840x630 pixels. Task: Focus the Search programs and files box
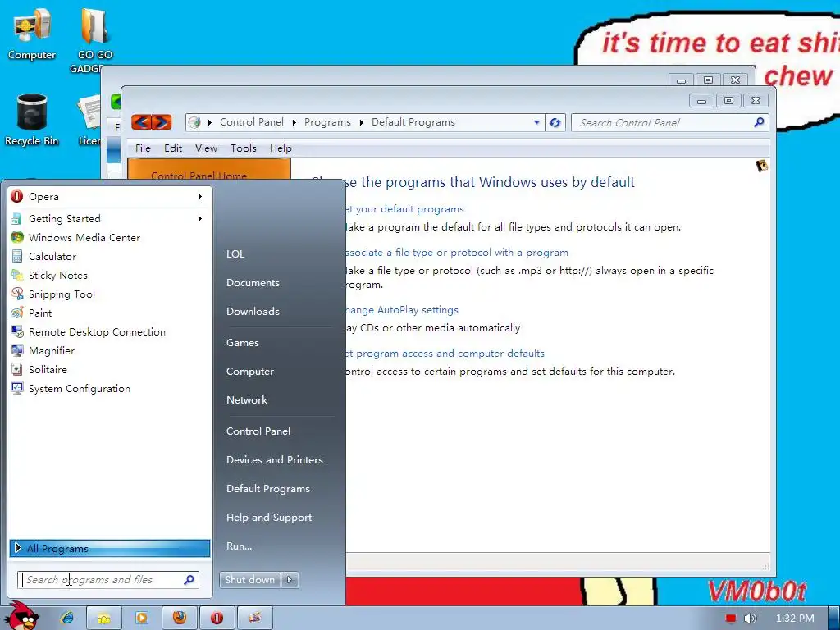pos(108,580)
